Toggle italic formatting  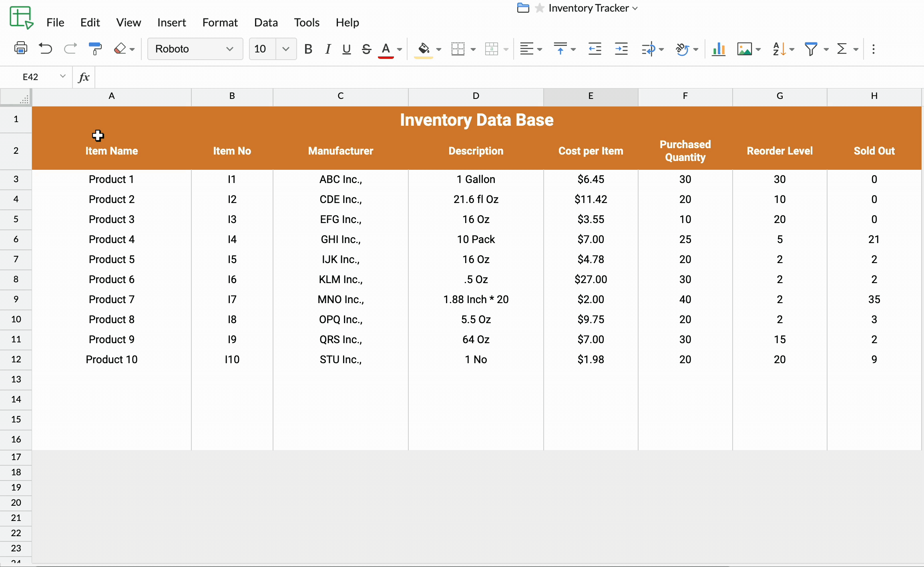coord(328,49)
